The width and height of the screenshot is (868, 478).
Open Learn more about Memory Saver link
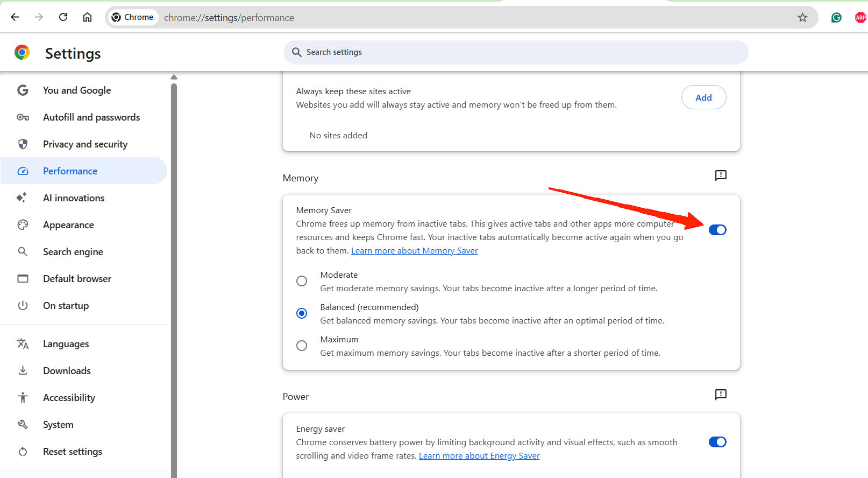(414, 251)
